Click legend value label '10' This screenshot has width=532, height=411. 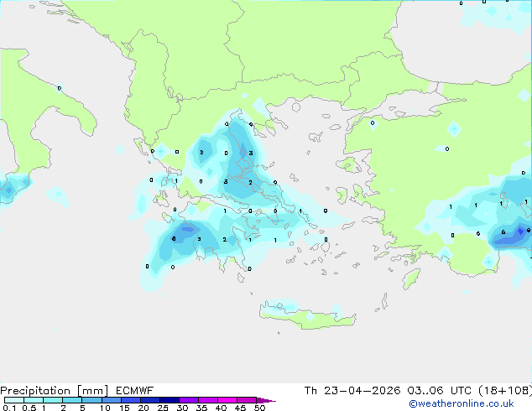tap(105, 408)
